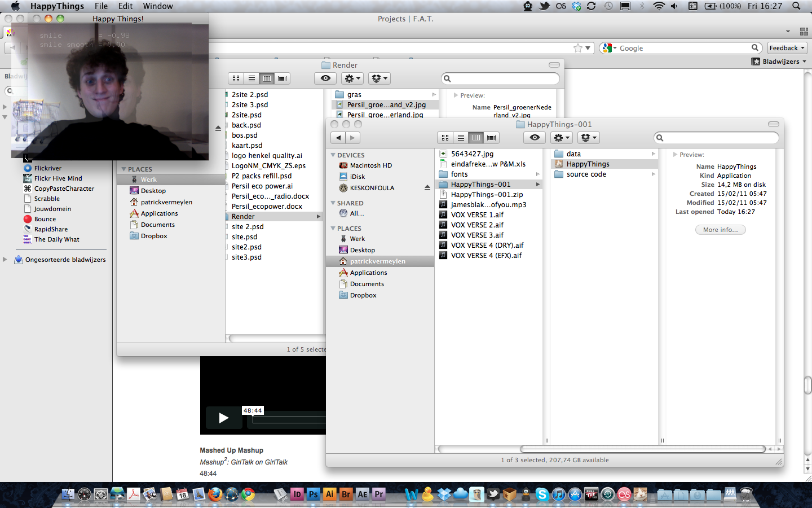Eject the KESKONFOULA volume
The height and width of the screenshot is (508, 812).
click(427, 188)
